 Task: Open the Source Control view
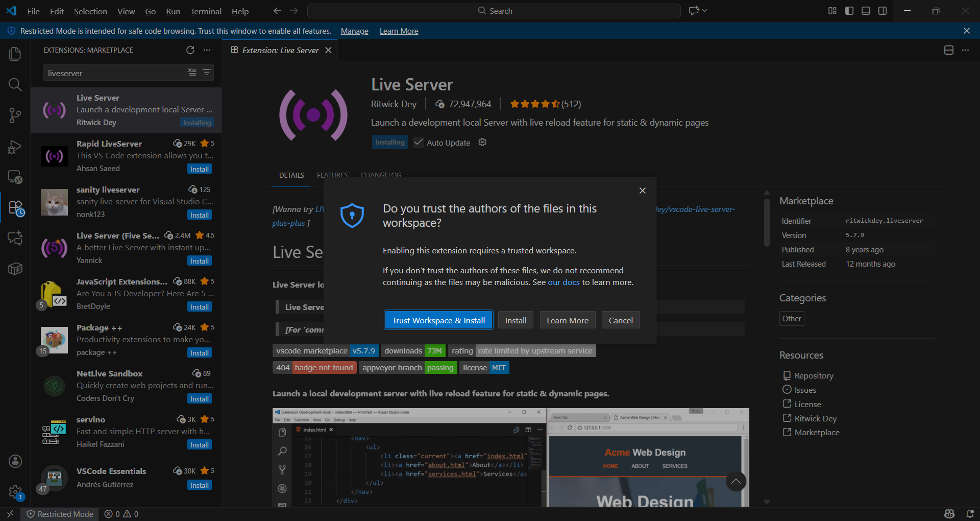[x=15, y=115]
